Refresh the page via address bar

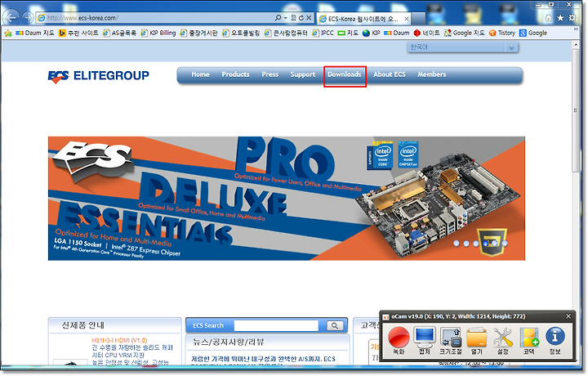pos(301,18)
